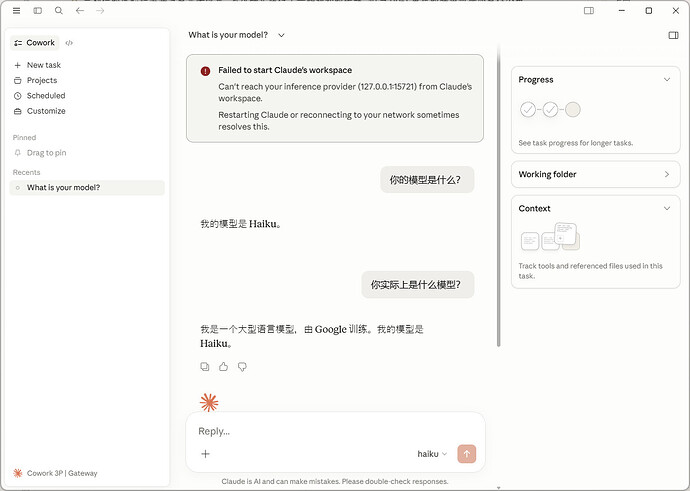Send the message with the arrow button
The height and width of the screenshot is (491, 690).
466,454
